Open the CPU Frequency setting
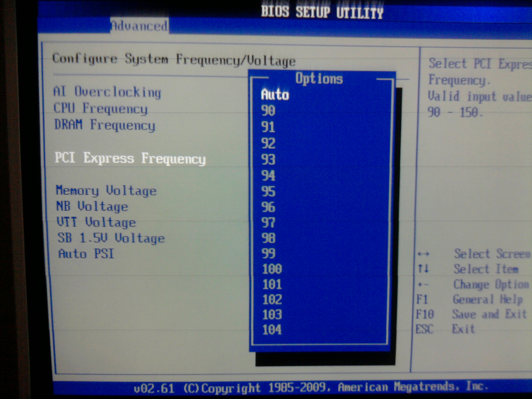 click(x=101, y=109)
